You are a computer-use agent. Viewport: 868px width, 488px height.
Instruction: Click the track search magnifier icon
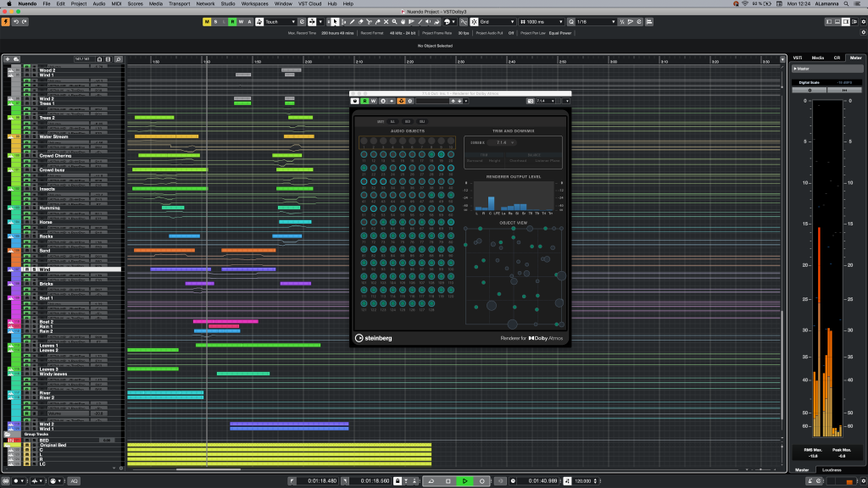[118, 59]
